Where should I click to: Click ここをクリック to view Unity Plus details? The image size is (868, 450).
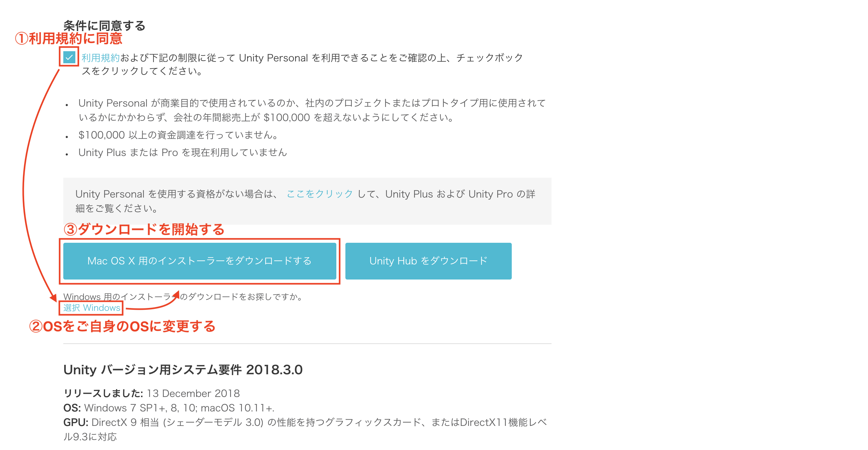(x=319, y=194)
